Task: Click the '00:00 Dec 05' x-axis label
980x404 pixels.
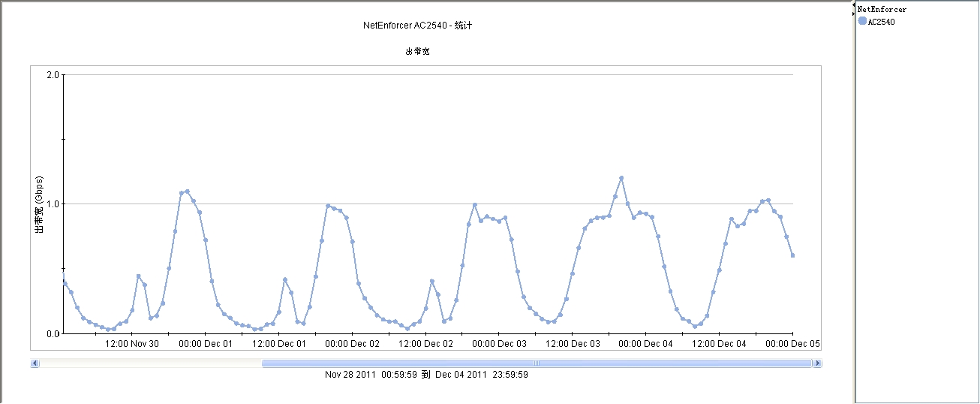Action: 793,344
